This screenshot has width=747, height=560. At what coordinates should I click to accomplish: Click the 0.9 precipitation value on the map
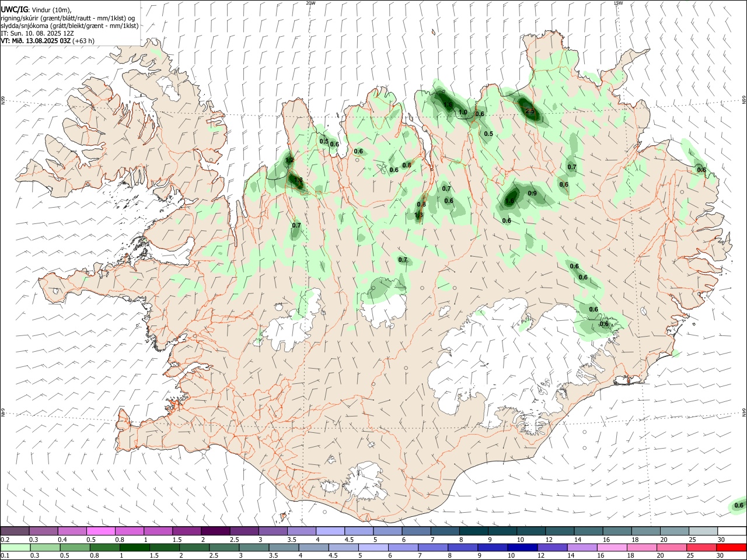[532, 193]
